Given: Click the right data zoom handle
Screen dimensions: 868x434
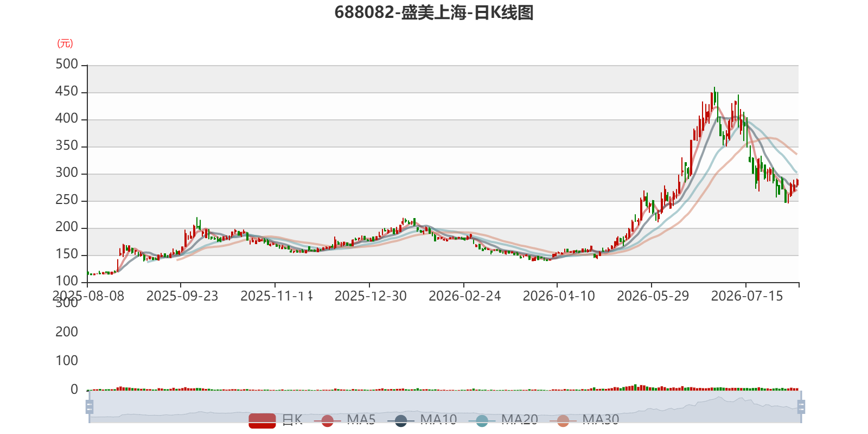Looking at the screenshot, I should pos(801,407).
